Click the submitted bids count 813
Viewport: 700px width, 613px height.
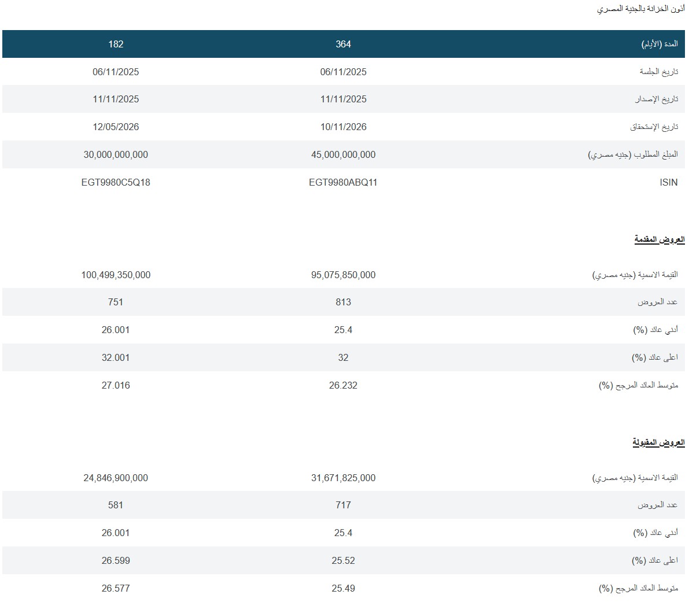click(343, 302)
